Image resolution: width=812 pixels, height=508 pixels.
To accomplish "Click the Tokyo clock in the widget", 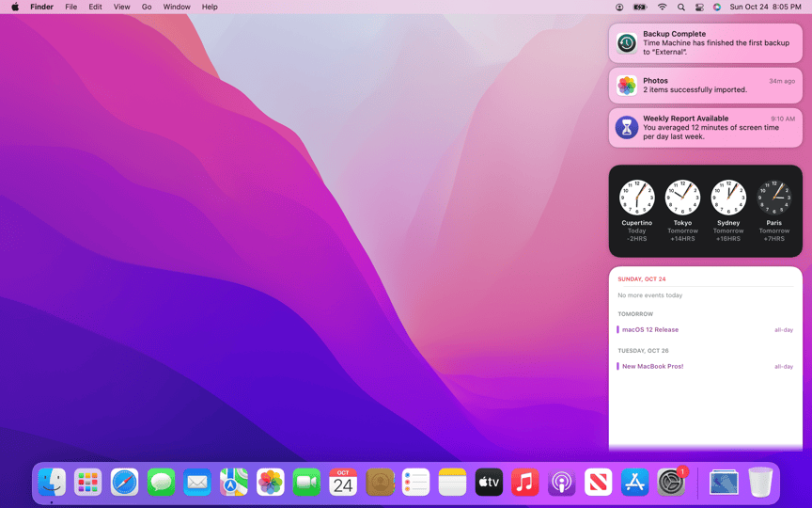I will (x=682, y=197).
